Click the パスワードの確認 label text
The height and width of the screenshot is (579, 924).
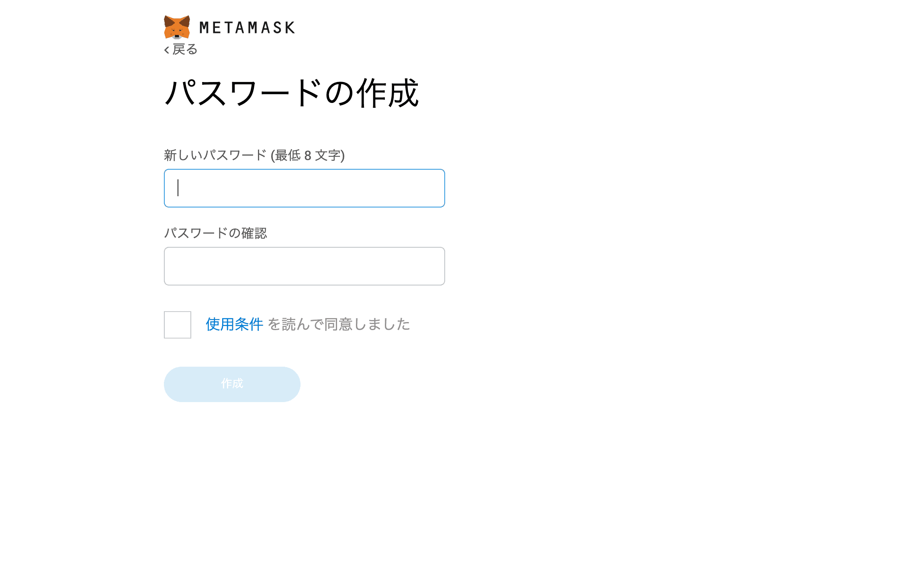[x=215, y=233]
